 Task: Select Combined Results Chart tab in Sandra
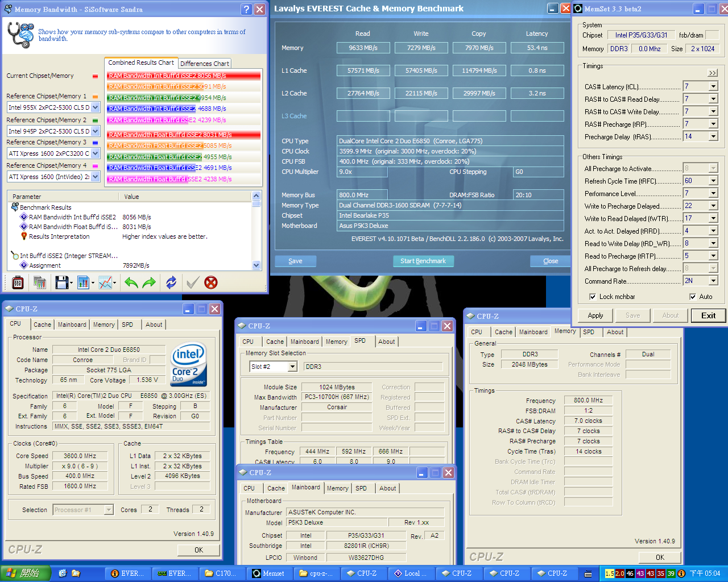(141, 63)
